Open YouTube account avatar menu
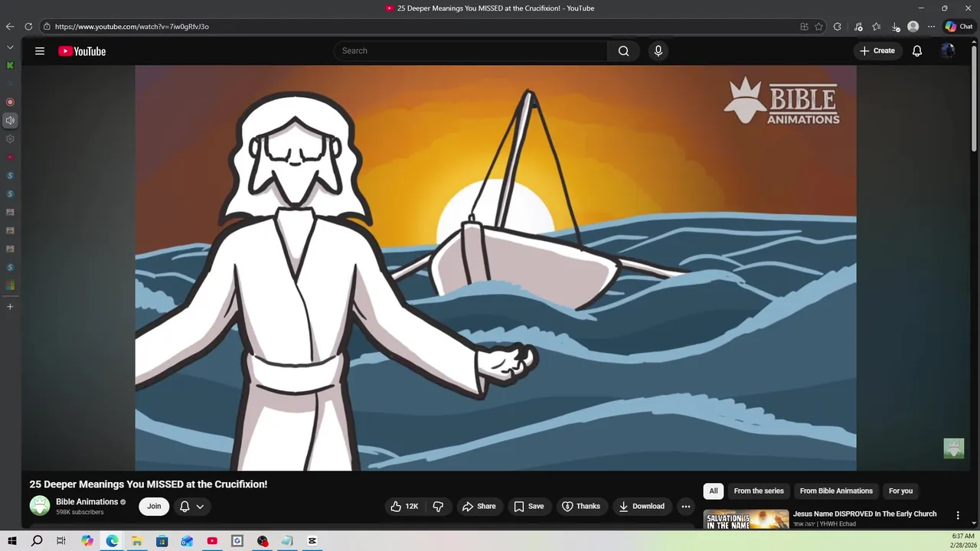980x551 pixels. (x=948, y=51)
